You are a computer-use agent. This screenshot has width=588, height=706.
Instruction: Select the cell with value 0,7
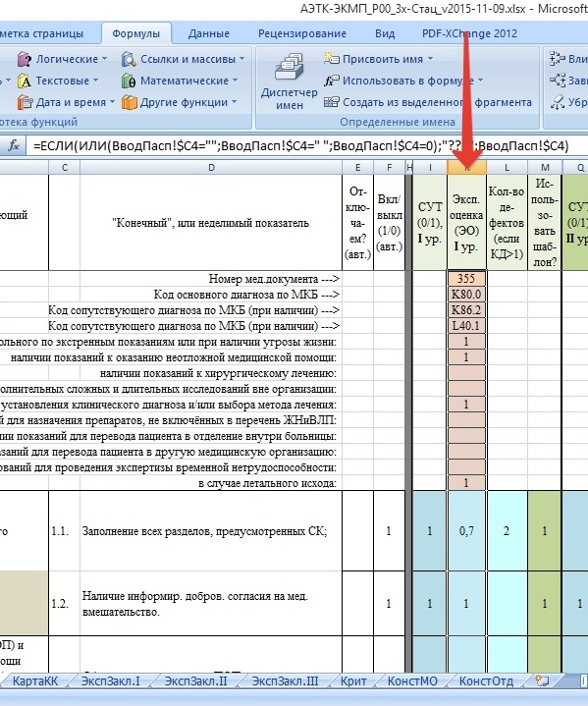[466, 531]
